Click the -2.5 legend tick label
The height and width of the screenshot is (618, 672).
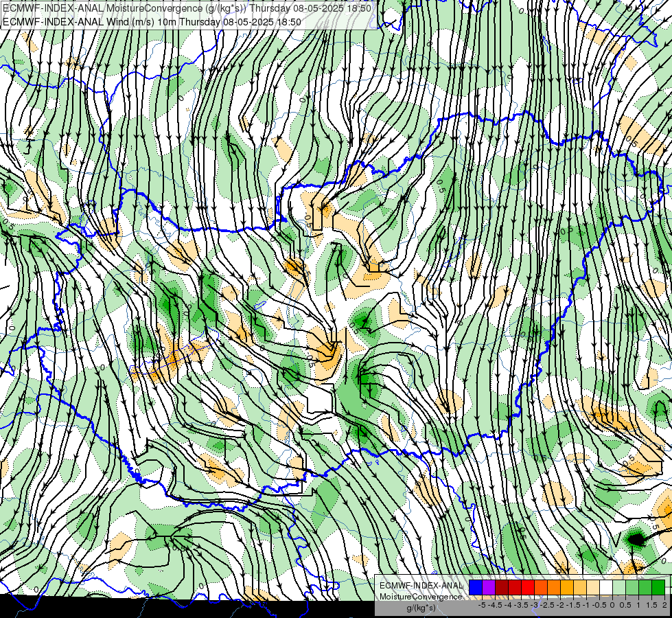[x=547, y=605]
